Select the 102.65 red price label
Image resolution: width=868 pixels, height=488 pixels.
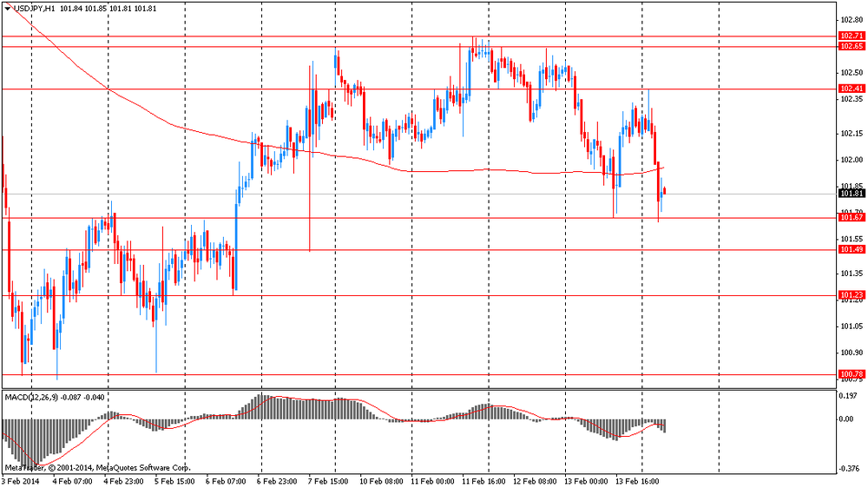[851, 46]
